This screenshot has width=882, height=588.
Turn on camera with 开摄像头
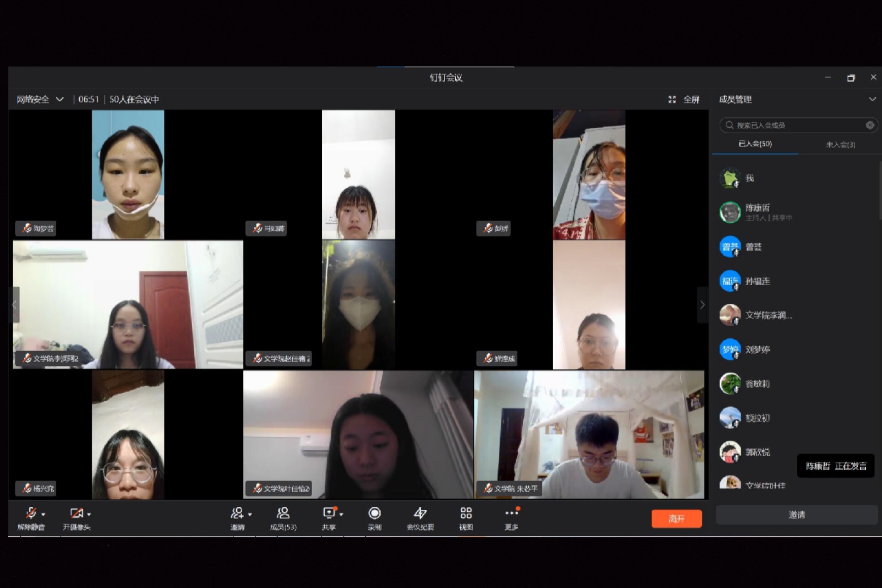[x=76, y=513]
